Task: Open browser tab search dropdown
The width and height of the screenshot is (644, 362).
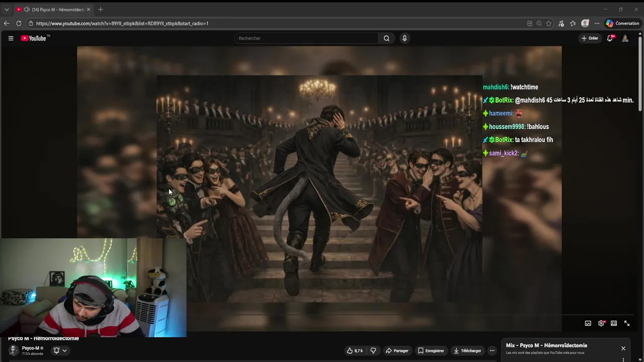Action: 7,10
